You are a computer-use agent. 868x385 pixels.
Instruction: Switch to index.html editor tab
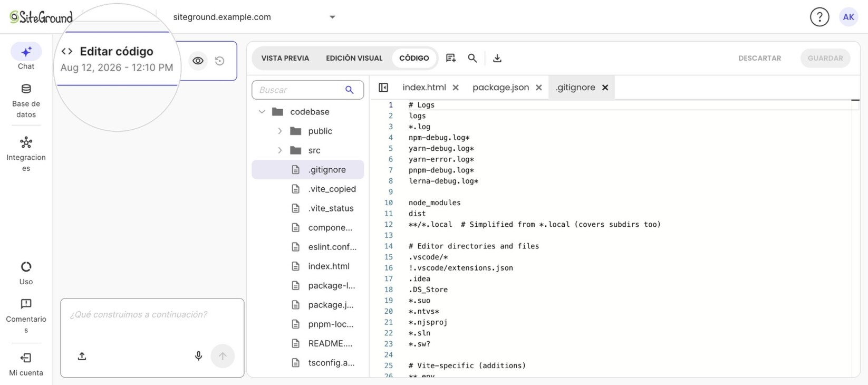(x=424, y=88)
